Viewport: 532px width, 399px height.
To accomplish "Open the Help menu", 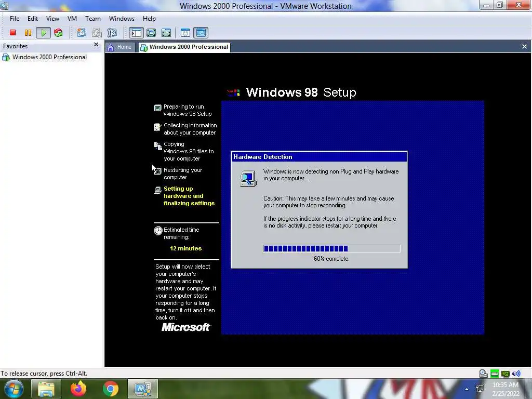I will tap(149, 19).
